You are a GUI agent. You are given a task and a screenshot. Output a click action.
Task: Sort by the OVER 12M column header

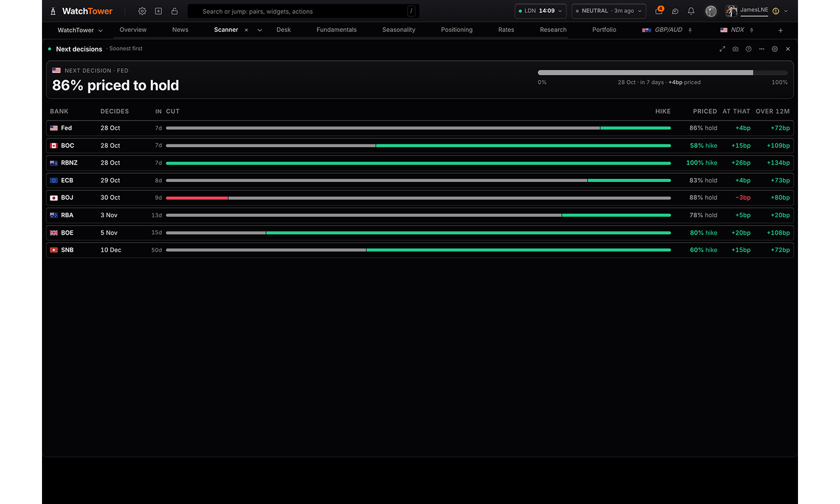click(773, 111)
